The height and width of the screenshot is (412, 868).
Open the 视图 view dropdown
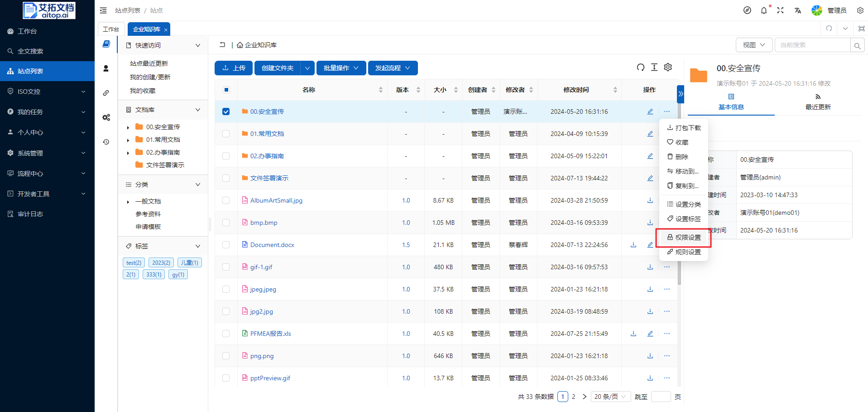pyautogui.click(x=754, y=45)
